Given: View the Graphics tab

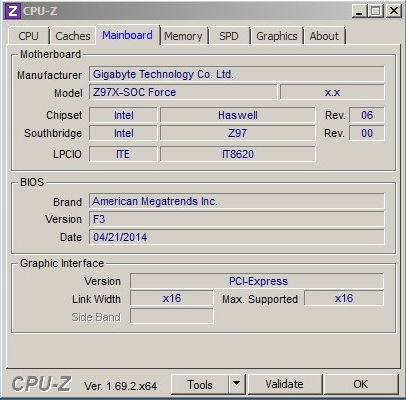Looking at the screenshot, I should coord(277,36).
